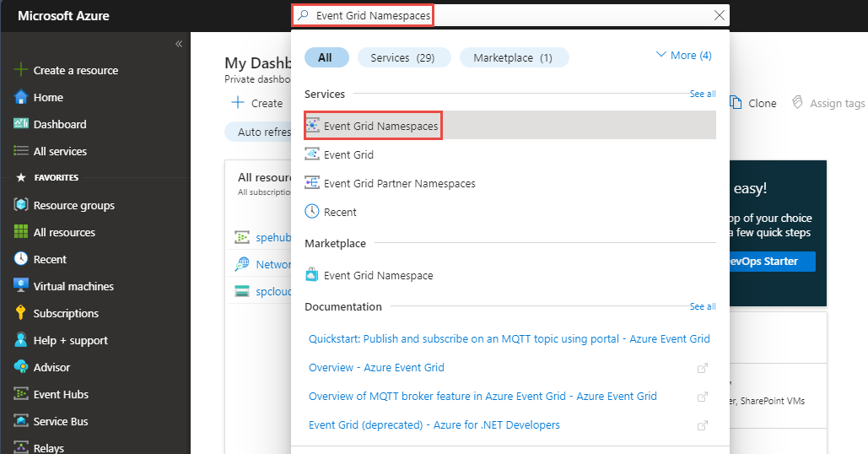Open the Service Bus icon
Viewport: 868px width, 454px height.
21,421
